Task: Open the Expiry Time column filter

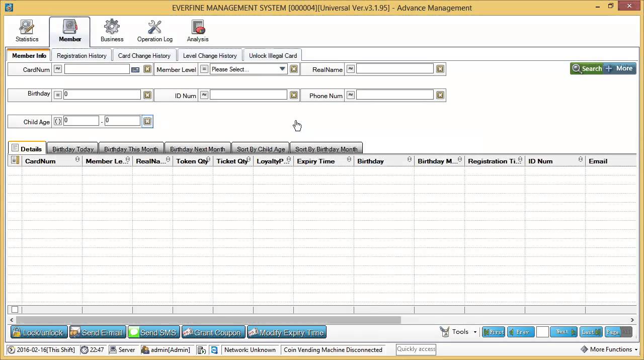Action: [349, 159]
